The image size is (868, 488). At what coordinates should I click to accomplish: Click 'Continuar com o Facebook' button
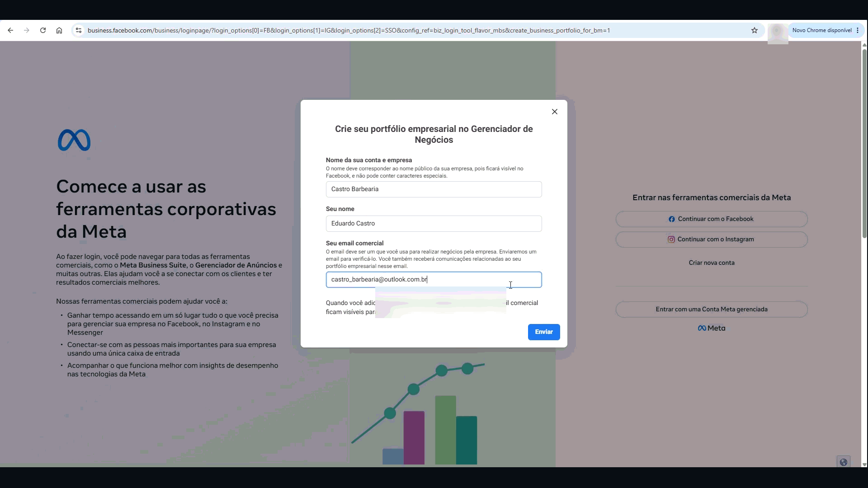(x=712, y=219)
